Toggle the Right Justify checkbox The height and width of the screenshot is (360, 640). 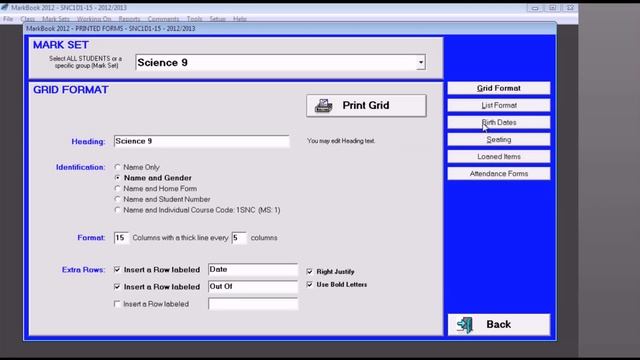pos(309,271)
